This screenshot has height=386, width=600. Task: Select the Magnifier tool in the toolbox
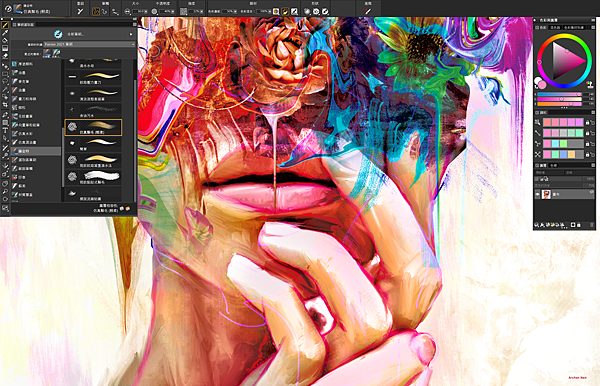pos(5,191)
